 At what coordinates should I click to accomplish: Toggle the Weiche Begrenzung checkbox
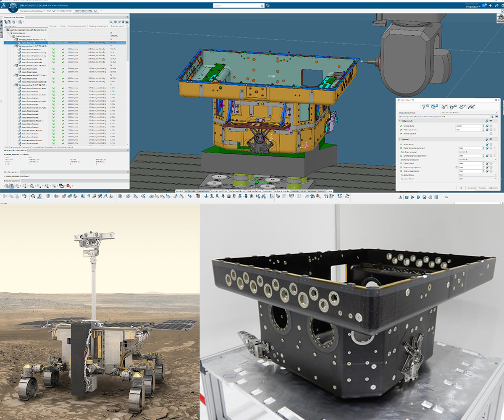(401, 171)
